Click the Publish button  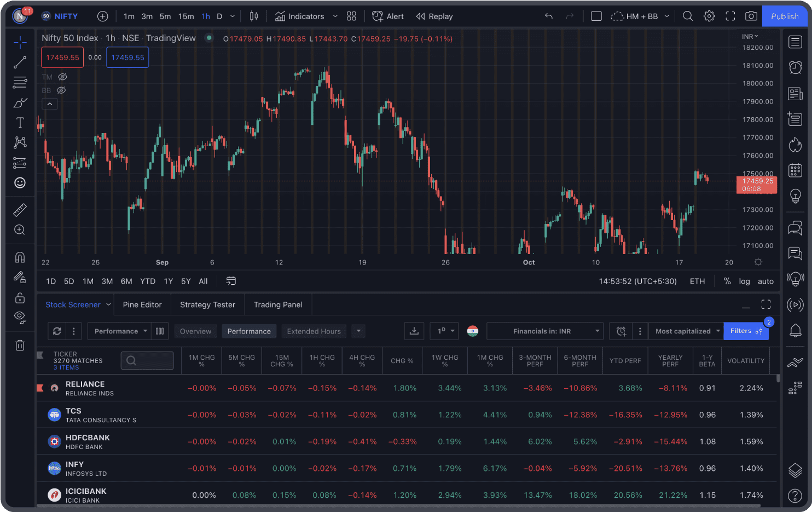785,16
